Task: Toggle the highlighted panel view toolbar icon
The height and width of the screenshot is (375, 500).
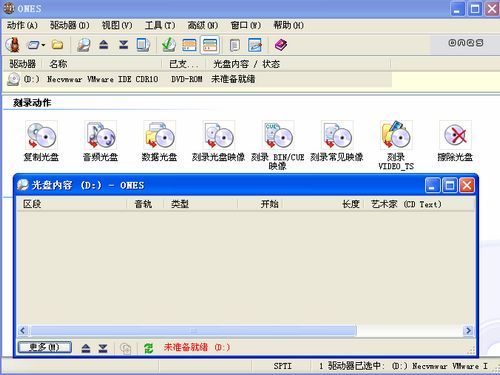Action: (210, 45)
